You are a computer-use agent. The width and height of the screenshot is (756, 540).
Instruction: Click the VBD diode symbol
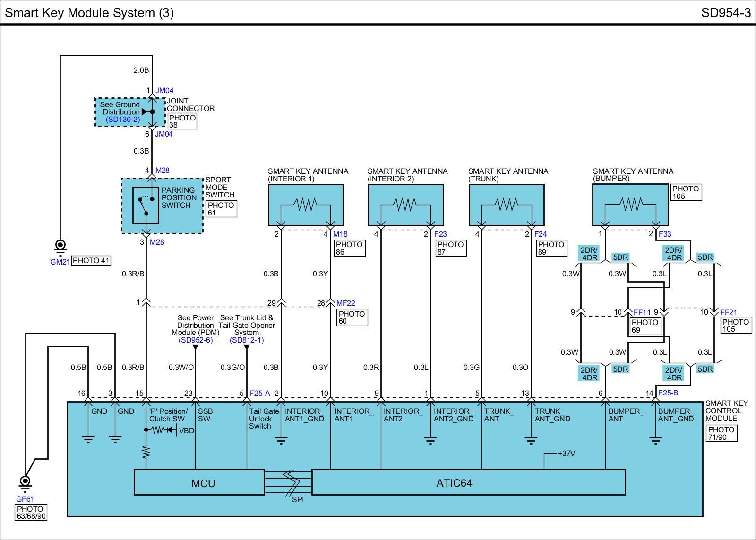171,430
